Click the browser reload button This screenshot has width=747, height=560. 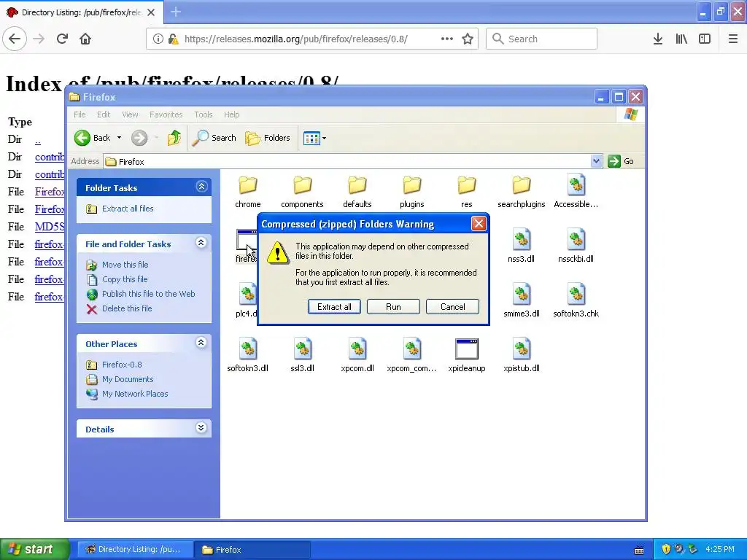(62, 39)
